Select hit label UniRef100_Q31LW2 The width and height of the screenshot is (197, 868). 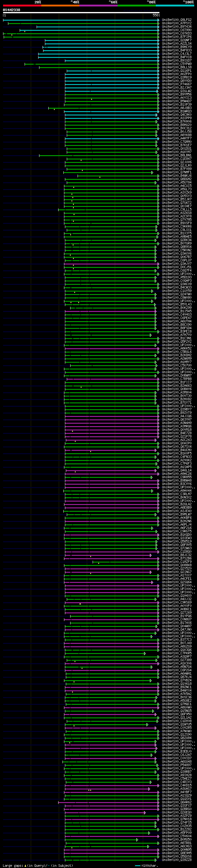177,91
